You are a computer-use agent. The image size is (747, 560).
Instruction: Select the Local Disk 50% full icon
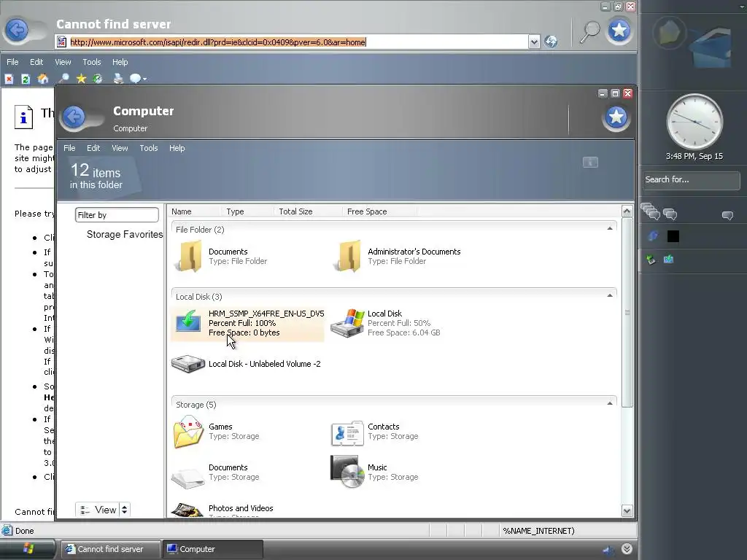pos(348,323)
